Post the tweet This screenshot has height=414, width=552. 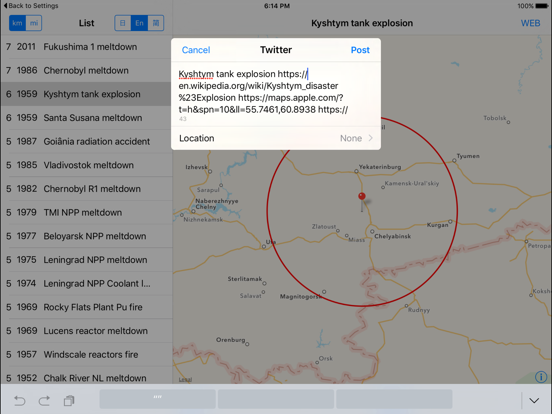(x=360, y=50)
